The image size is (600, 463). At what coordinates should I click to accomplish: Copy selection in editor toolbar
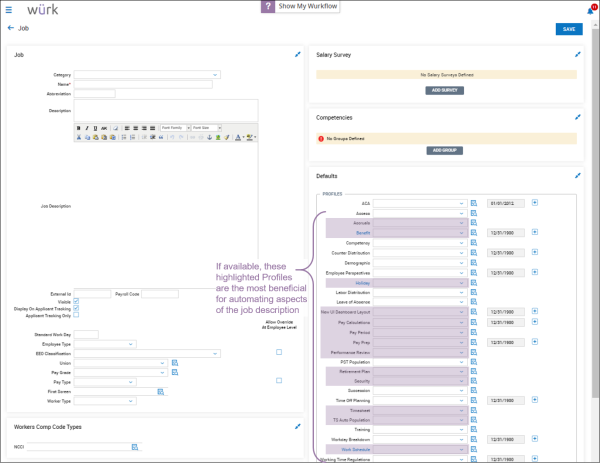87,137
